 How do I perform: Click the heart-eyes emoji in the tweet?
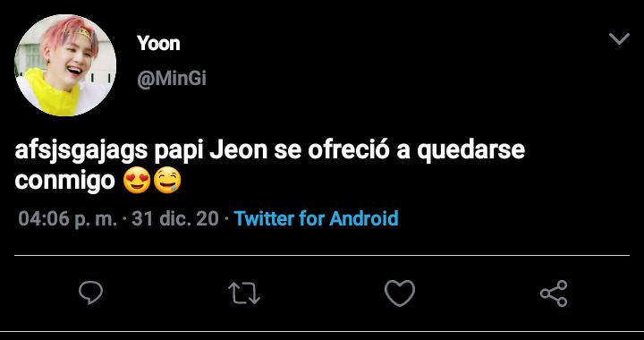pos(137,182)
